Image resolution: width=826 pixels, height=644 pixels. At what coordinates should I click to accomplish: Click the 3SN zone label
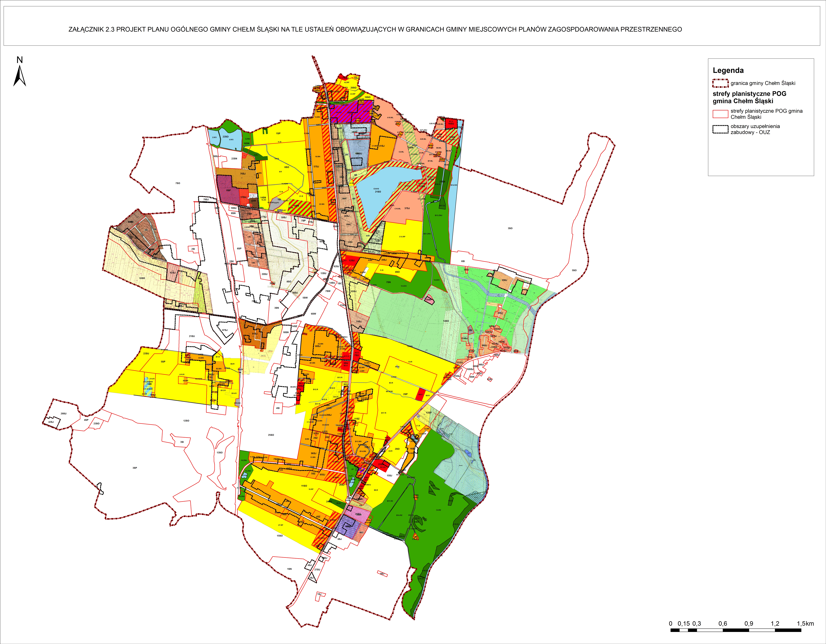click(276, 308)
